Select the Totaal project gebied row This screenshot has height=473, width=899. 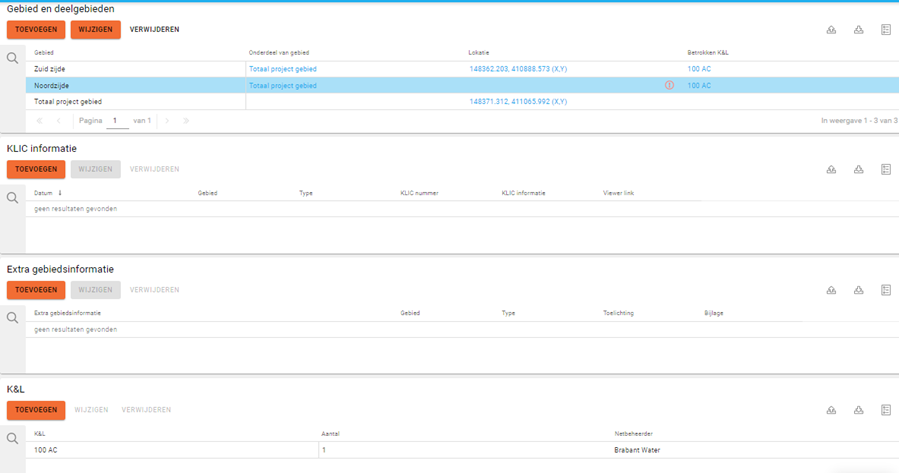click(68, 102)
